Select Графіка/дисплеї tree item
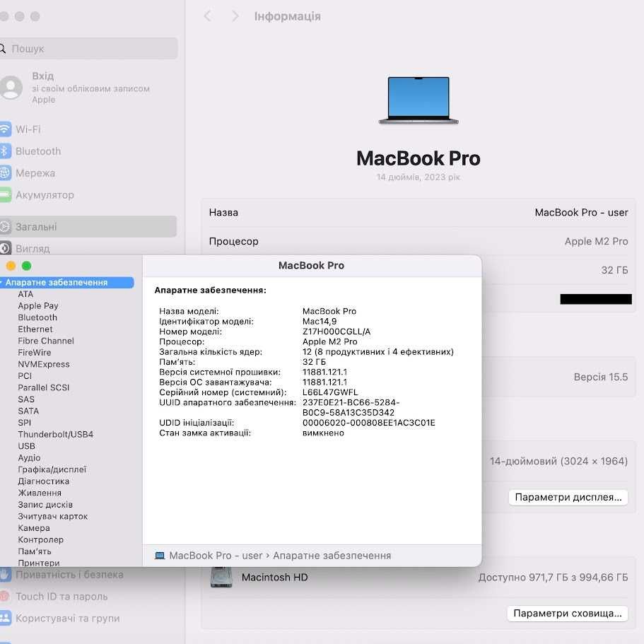The image size is (644, 644). (x=52, y=469)
